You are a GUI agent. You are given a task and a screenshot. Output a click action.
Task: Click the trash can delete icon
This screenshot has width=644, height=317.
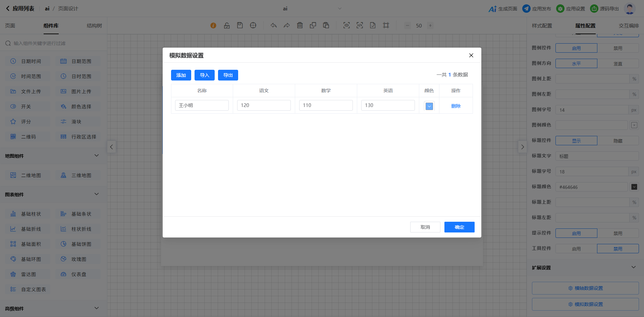pos(300,25)
